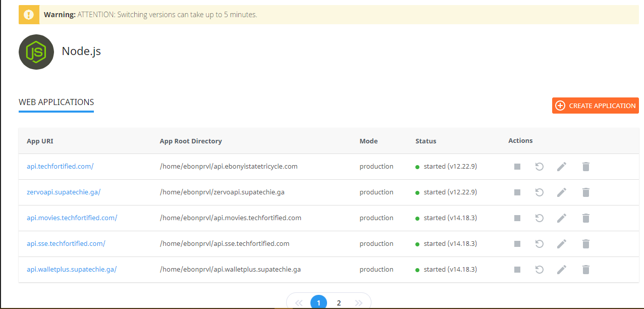
Task: Edit the api.techfortified.com application
Action: 561,166
